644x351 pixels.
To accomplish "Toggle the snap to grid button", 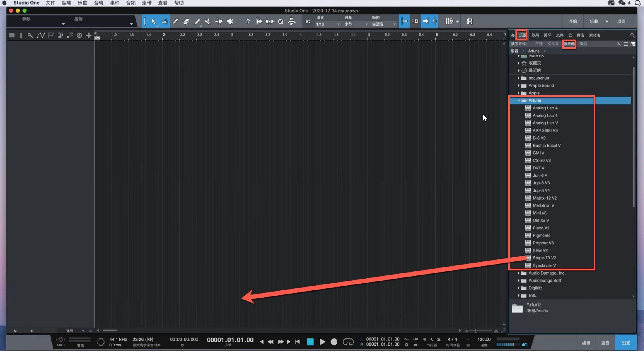I will point(404,22).
